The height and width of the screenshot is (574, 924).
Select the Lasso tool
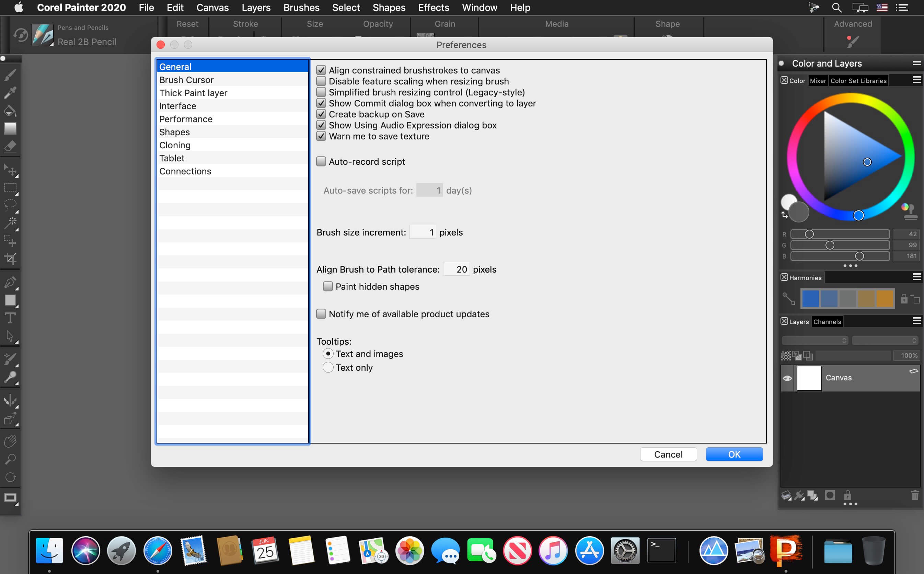[x=10, y=205]
